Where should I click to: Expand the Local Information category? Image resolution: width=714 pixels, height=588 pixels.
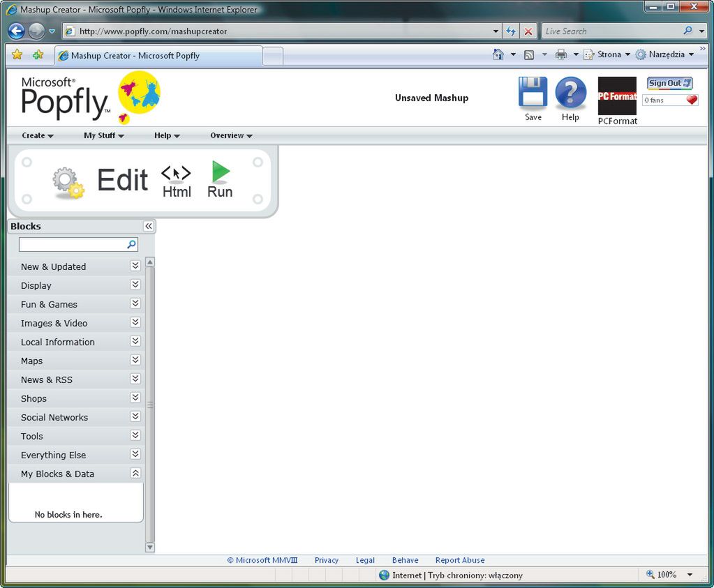point(135,341)
